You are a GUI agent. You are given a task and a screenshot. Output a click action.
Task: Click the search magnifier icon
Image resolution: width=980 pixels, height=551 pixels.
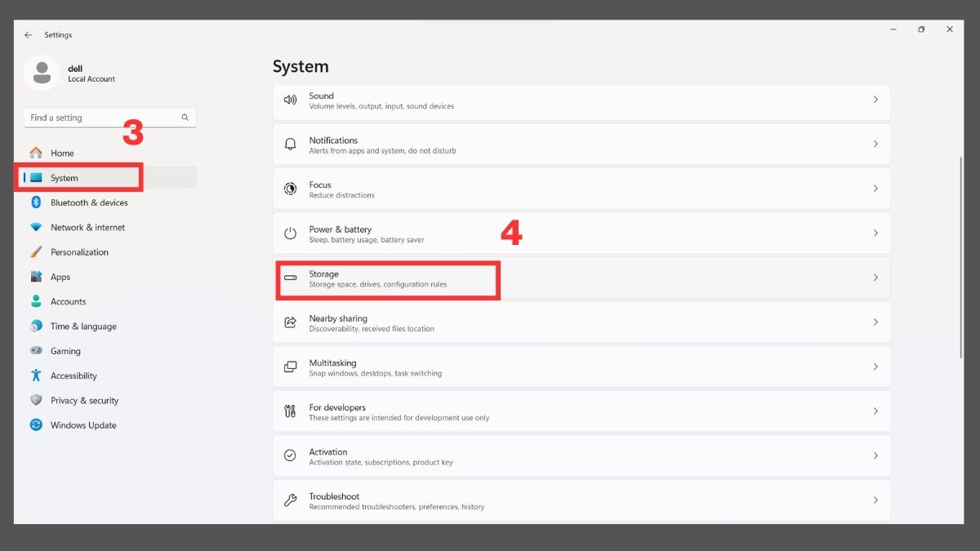tap(185, 118)
